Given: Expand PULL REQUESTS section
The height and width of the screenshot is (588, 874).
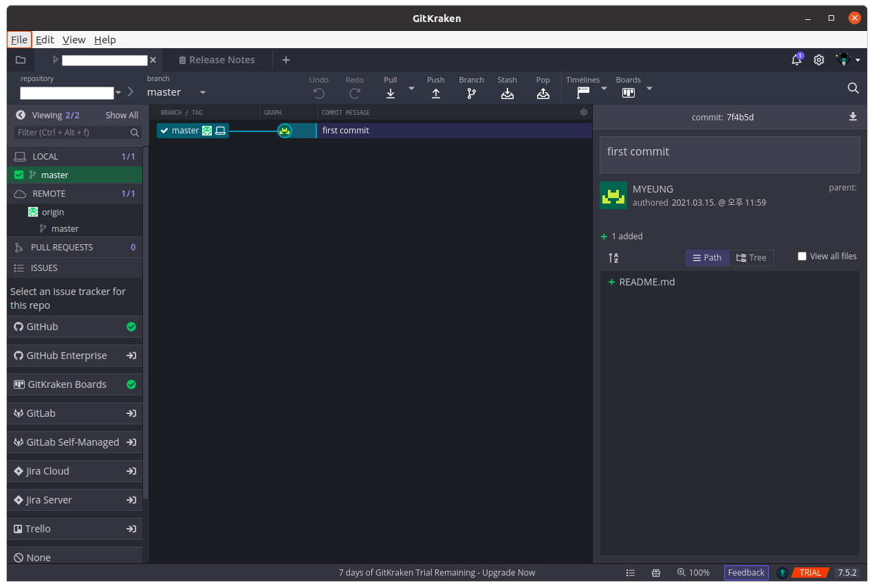Looking at the screenshot, I should click(75, 247).
